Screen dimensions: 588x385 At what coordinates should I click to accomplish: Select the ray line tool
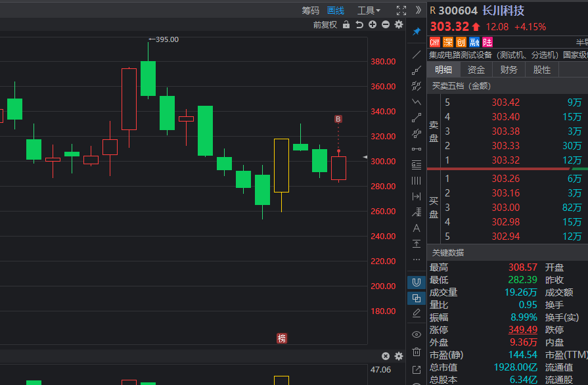(417, 70)
